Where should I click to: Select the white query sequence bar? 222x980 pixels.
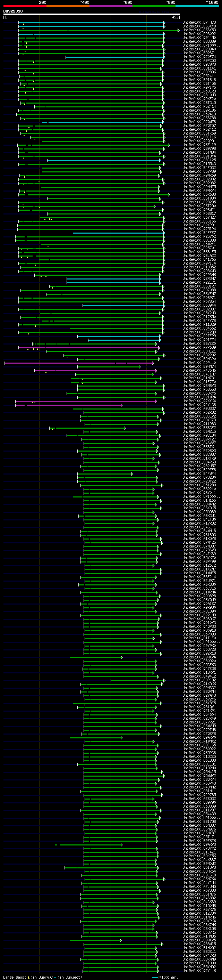pyautogui.click(x=92, y=15)
